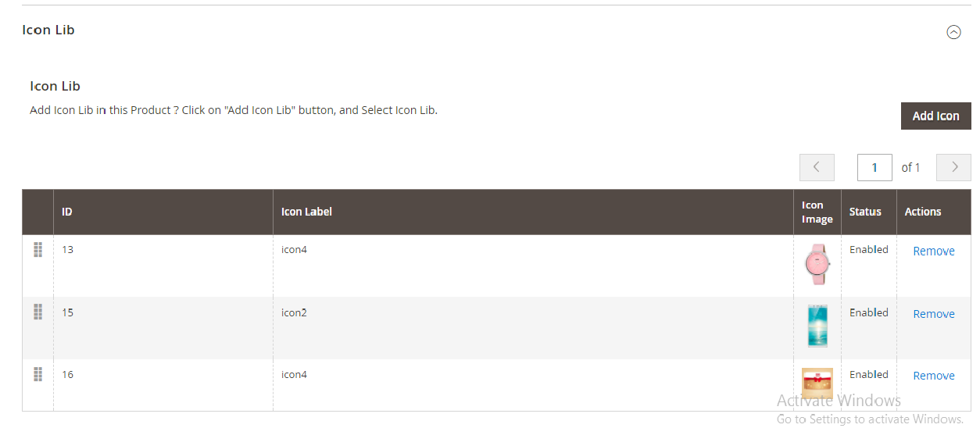Click the page number input field
The image size is (980, 428).
(874, 167)
